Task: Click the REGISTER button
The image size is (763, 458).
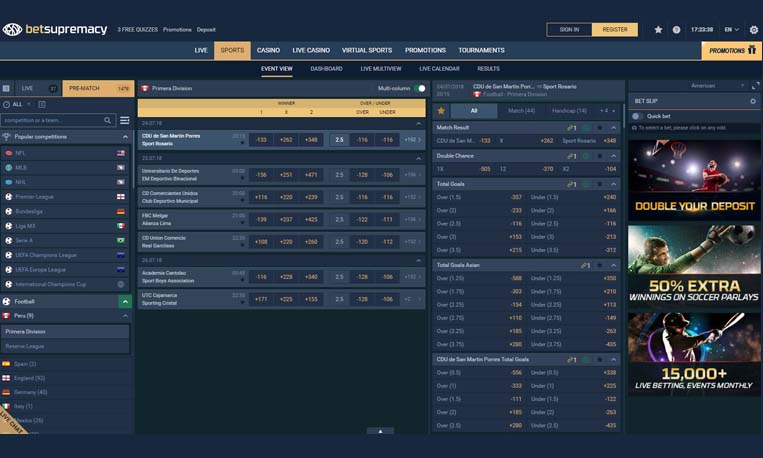Action: tap(615, 30)
